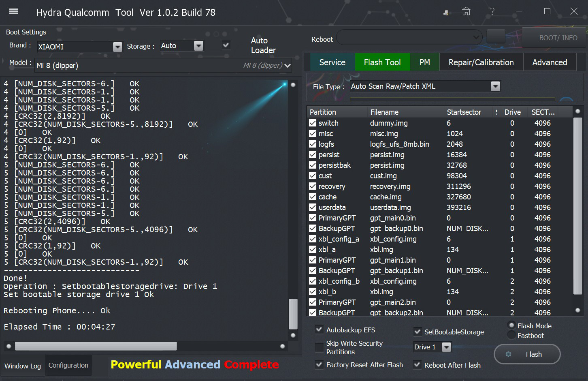Viewport: 588px width, 381px height.
Task: Click the gear icon on Flash button
Action: pos(508,354)
